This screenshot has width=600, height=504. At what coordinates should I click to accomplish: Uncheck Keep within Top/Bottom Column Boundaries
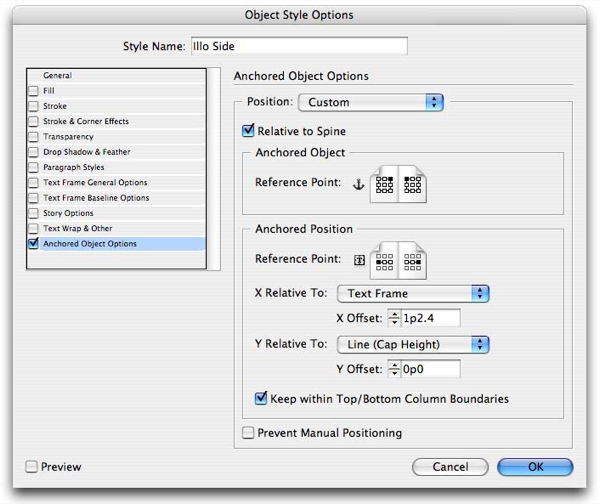(x=261, y=398)
